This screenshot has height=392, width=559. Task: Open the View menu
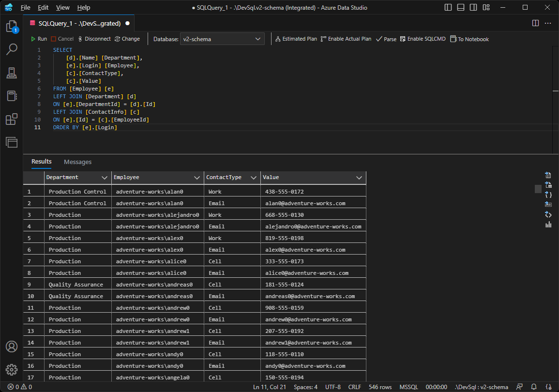click(63, 7)
